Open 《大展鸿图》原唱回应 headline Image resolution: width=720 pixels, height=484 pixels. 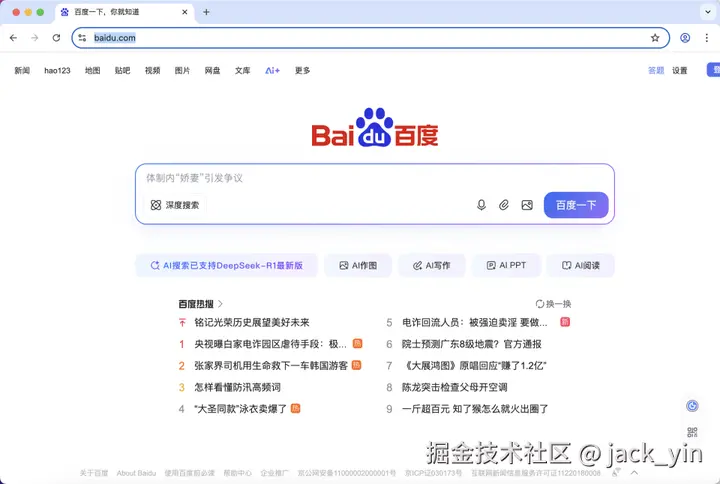pos(474,366)
